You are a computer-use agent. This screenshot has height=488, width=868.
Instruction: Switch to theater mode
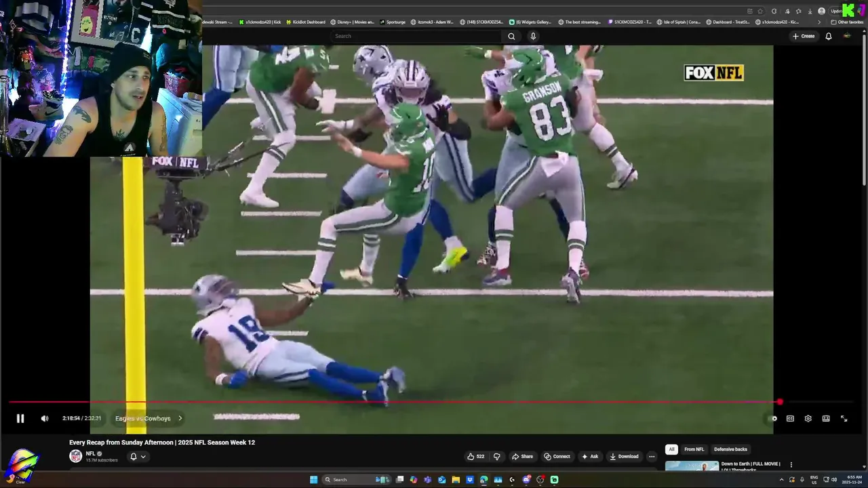826,418
